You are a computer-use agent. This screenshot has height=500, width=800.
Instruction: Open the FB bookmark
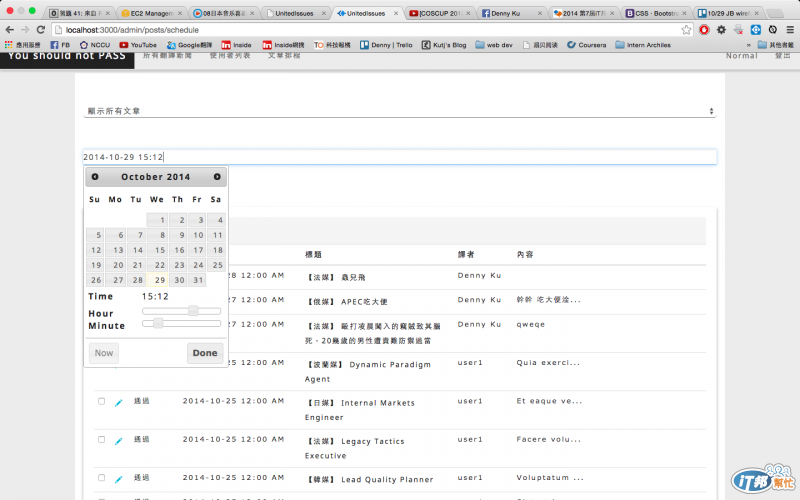coord(60,45)
